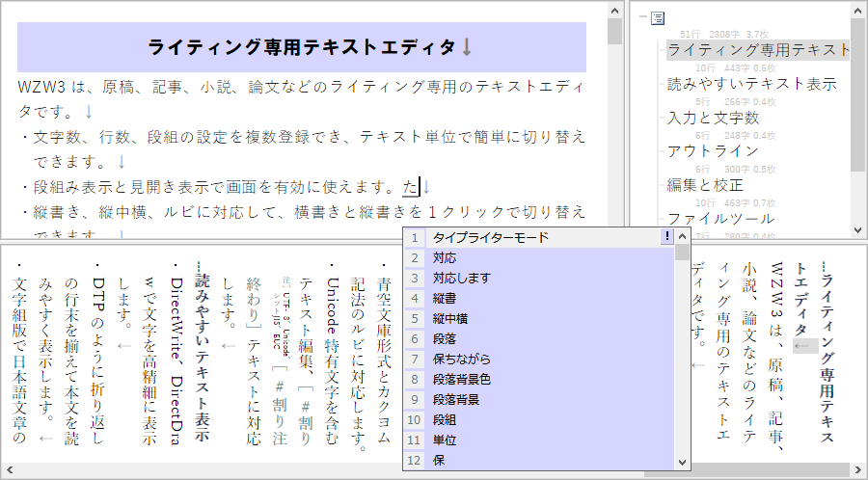Click the vertical heading 読みやすいテキスト表示
The image size is (868, 480).
[203, 359]
